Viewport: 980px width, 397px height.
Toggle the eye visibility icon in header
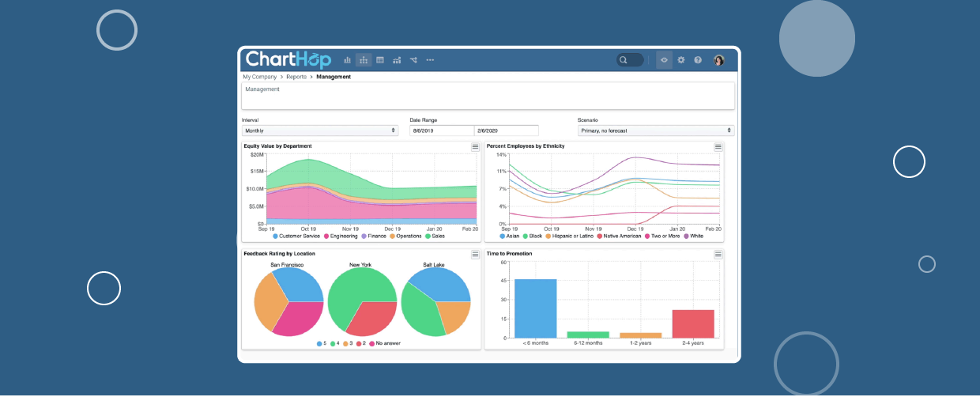click(664, 60)
